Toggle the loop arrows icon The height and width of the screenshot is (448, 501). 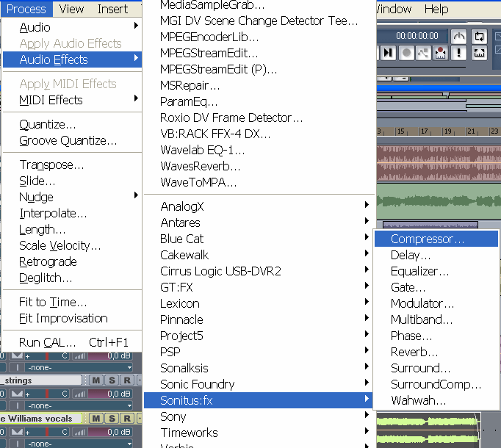479,36
